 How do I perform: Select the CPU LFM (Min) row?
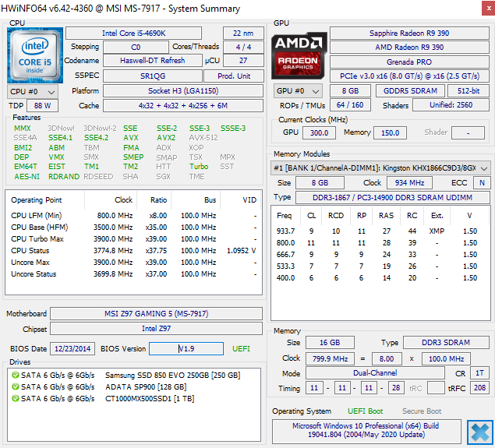point(133,216)
